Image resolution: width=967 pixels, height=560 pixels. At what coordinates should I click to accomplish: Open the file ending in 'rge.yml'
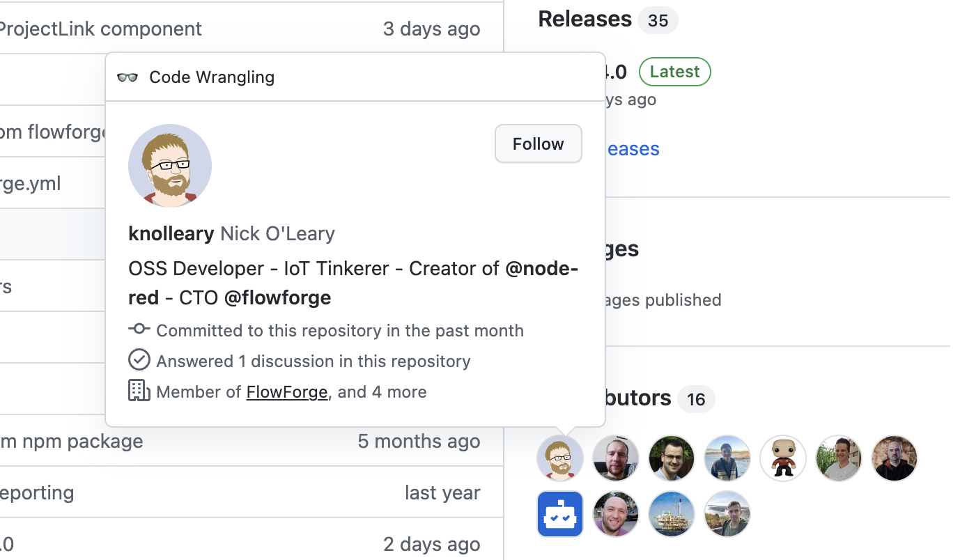31,184
